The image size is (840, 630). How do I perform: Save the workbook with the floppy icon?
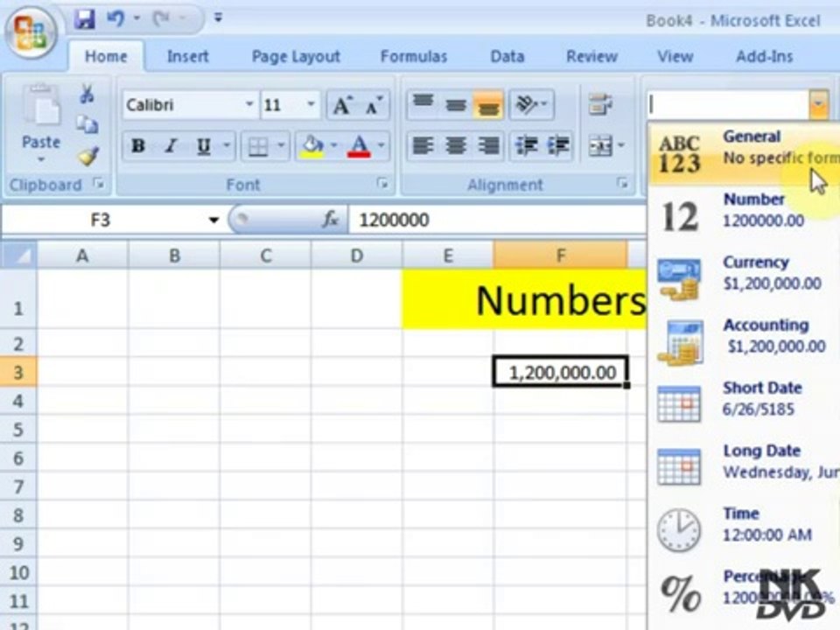pyautogui.click(x=85, y=19)
